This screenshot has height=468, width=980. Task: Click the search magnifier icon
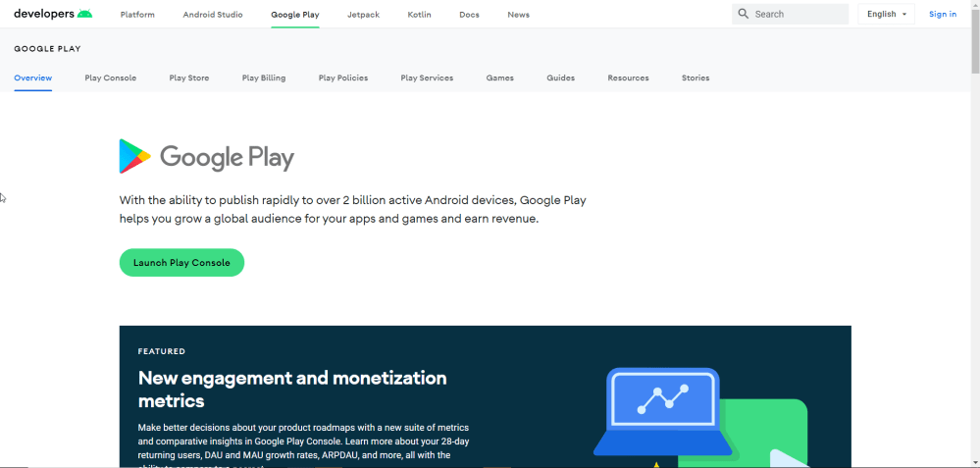(x=744, y=15)
